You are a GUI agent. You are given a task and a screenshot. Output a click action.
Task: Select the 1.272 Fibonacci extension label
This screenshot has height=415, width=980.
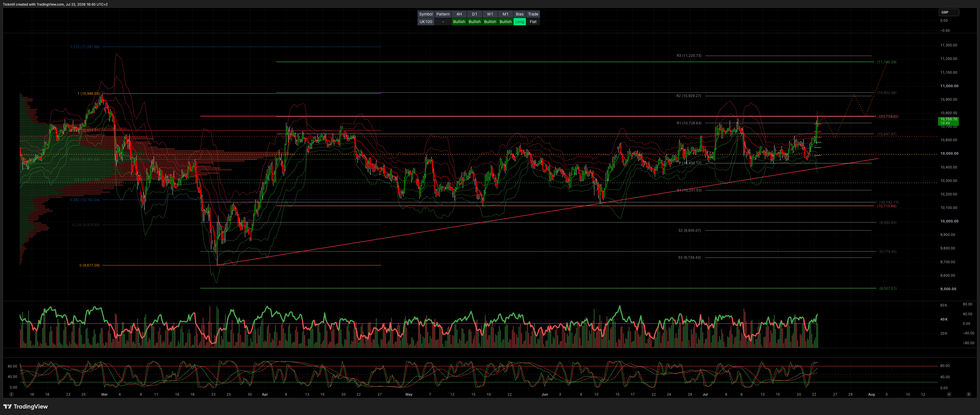click(x=85, y=47)
